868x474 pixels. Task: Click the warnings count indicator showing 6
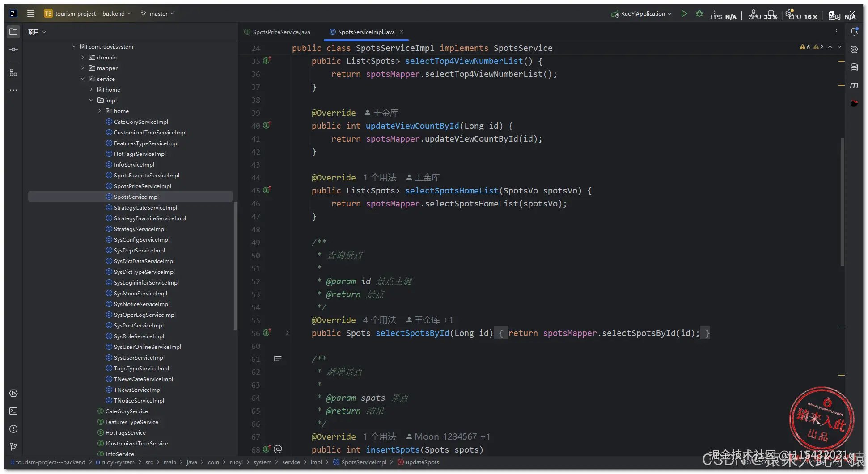[x=805, y=47]
